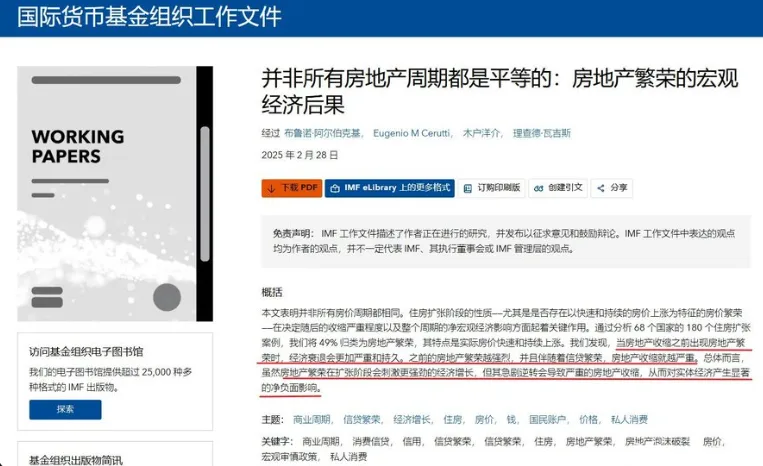Click the quote icon beside 创建引文
Image resolution: width=763 pixels, height=466 pixels.
coord(538,188)
